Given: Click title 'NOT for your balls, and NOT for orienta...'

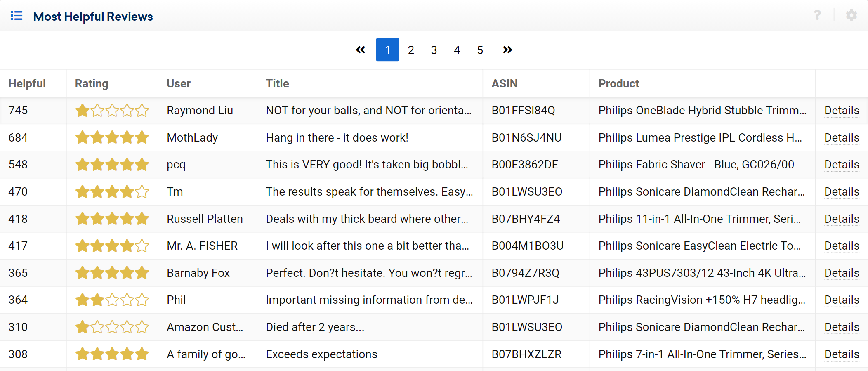Looking at the screenshot, I should coord(369,111).
